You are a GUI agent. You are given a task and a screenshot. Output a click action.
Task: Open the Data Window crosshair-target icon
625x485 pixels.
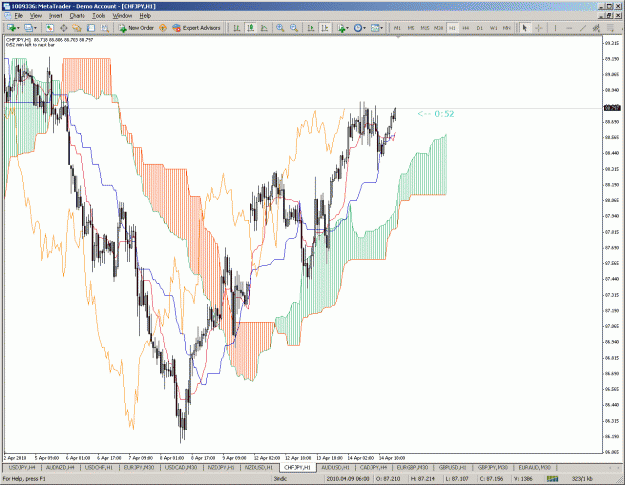(x=63, y=28)
